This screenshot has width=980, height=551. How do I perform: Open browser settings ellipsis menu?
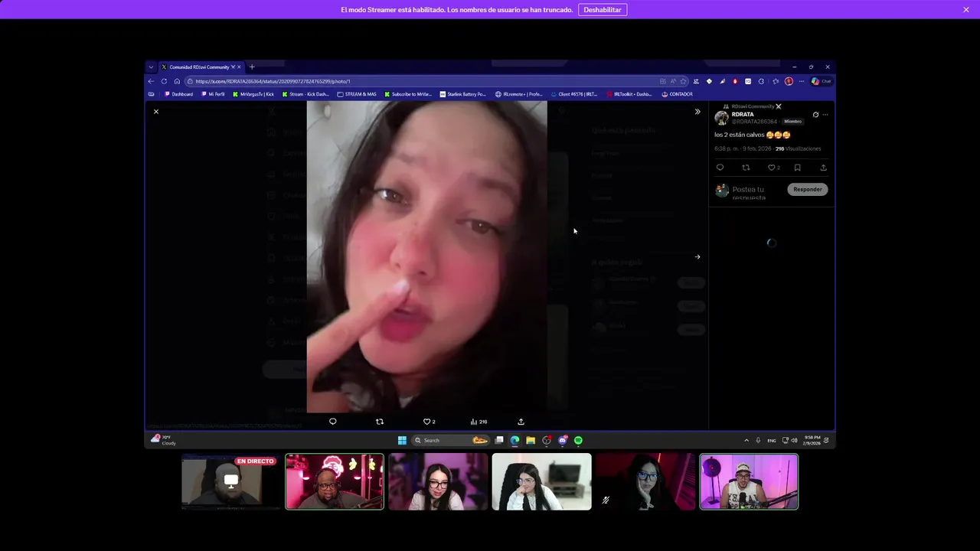pos(802,81)
